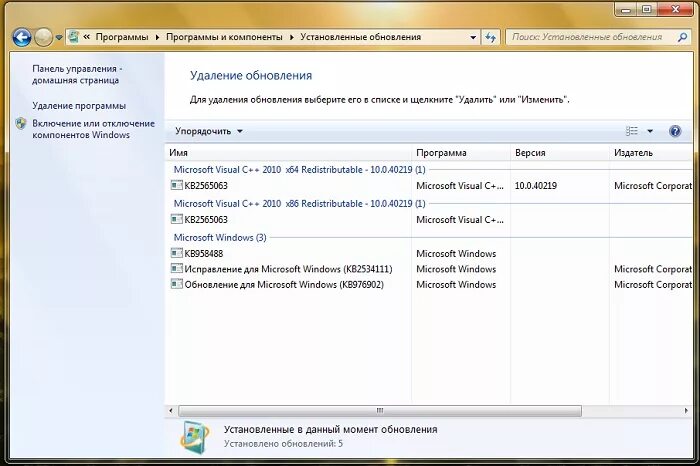Select Исправление для Microsoft Windows (KB2534111)
The width and height of the screenshot is (700, 466).
[288, 269]
